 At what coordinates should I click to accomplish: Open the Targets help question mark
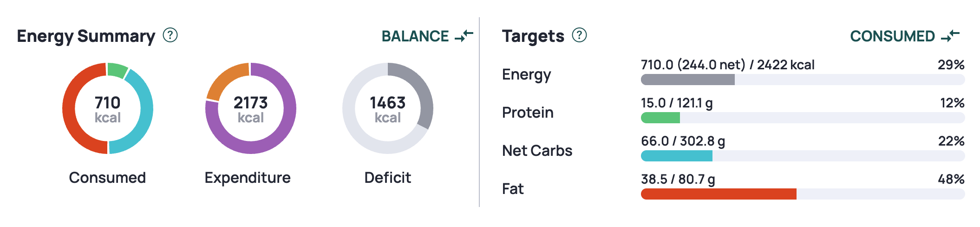tap(579, 35)
